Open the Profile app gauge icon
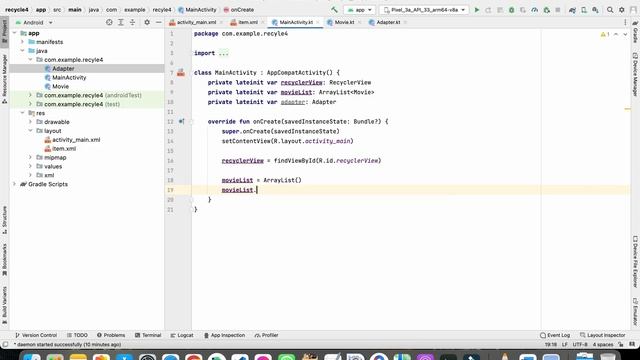The height and width of the screenshot is (360, 640). [535, 9]
